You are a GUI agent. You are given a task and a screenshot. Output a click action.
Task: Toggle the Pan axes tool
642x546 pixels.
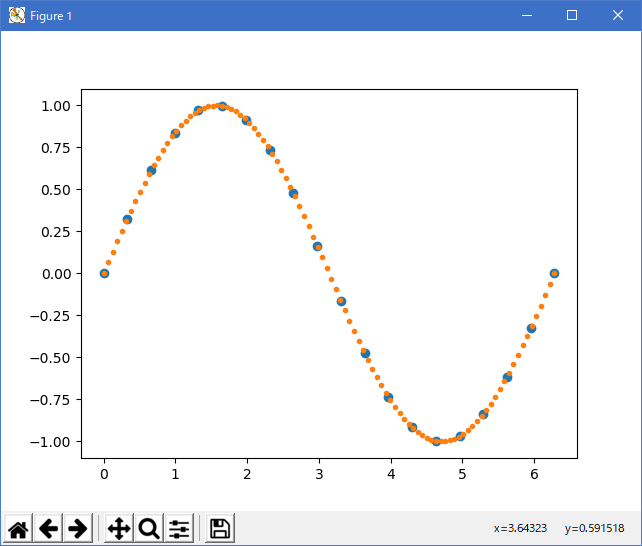[119, 529]
